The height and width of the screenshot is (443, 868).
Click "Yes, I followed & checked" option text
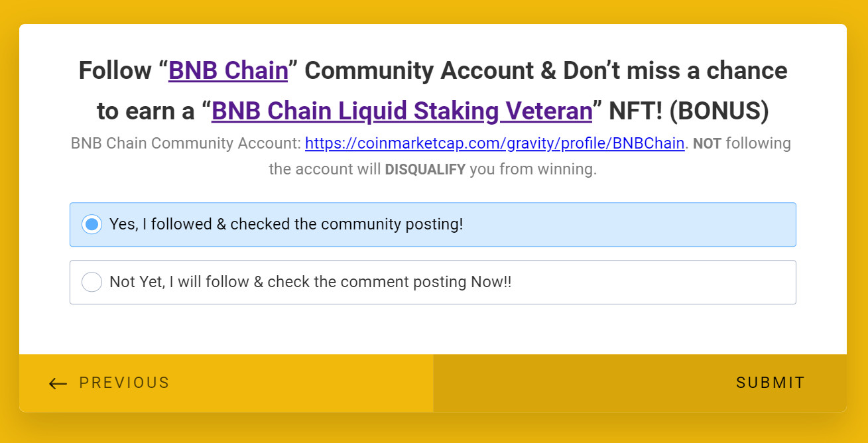[x=286, y=224]
